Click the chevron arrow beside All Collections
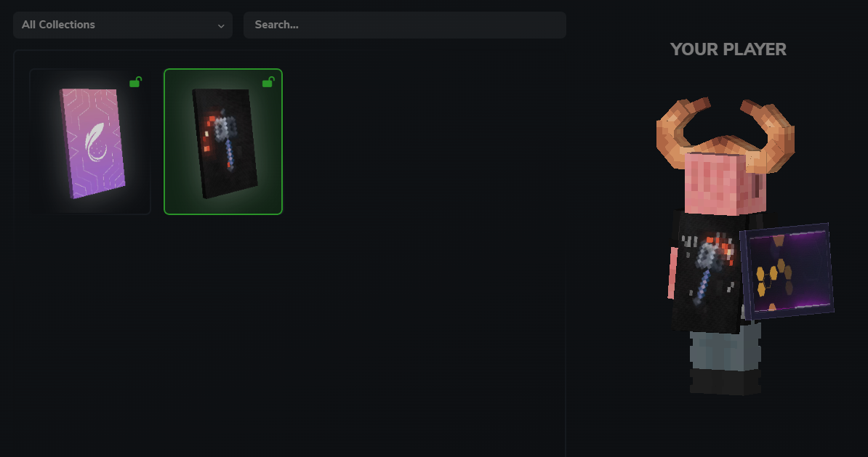 [221, 26]
